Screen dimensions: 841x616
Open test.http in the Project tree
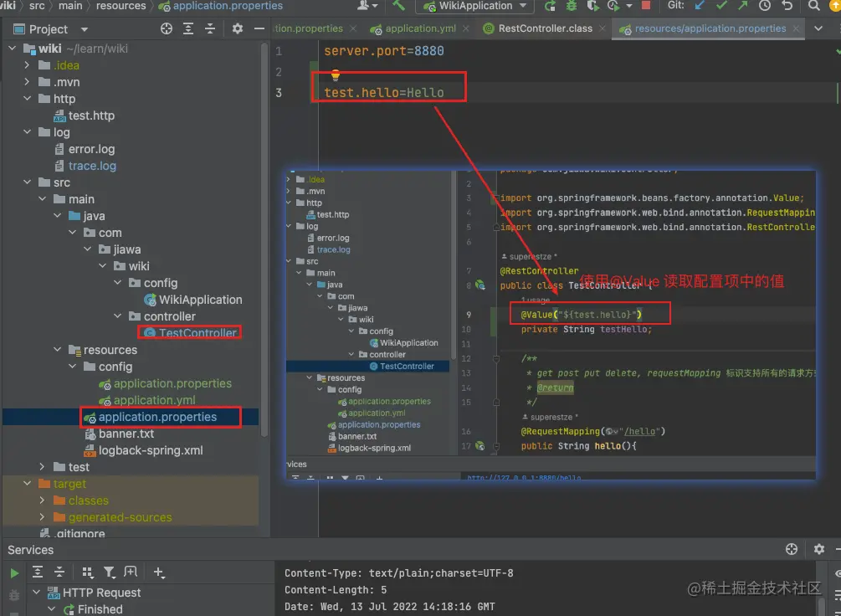85,116
